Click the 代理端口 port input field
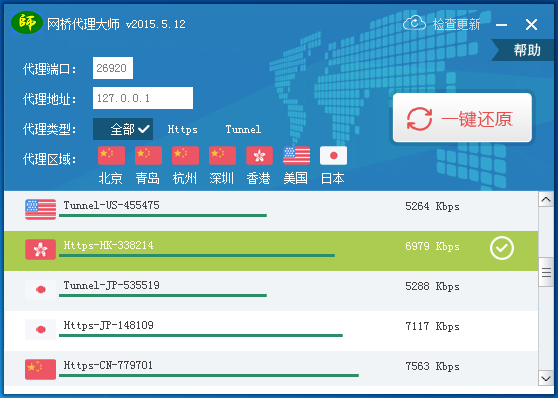The height and width of the screenshot is (398, 558). point(113,68)
